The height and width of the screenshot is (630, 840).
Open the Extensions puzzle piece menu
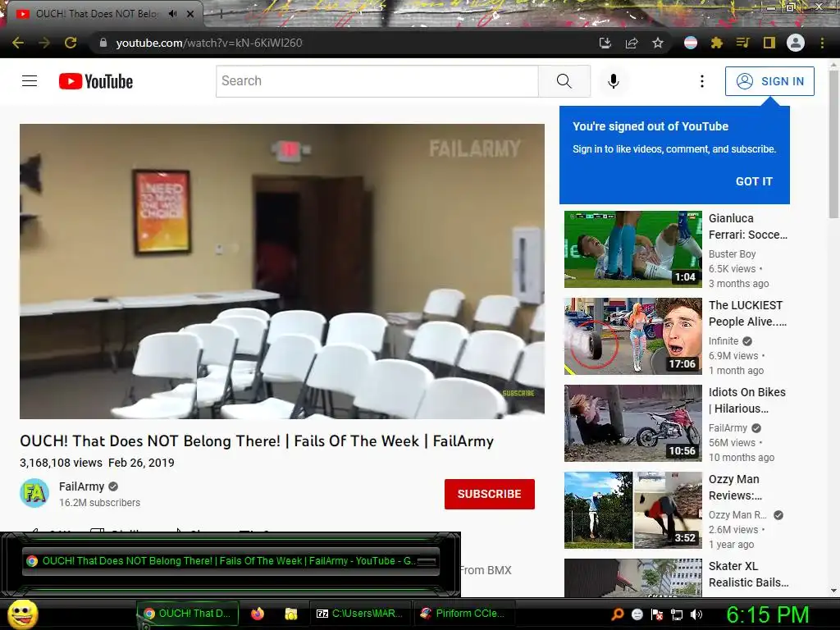click(717, 43)
